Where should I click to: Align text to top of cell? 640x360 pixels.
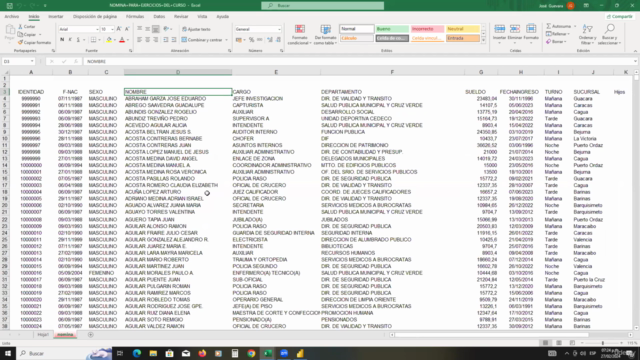(140, 29)
